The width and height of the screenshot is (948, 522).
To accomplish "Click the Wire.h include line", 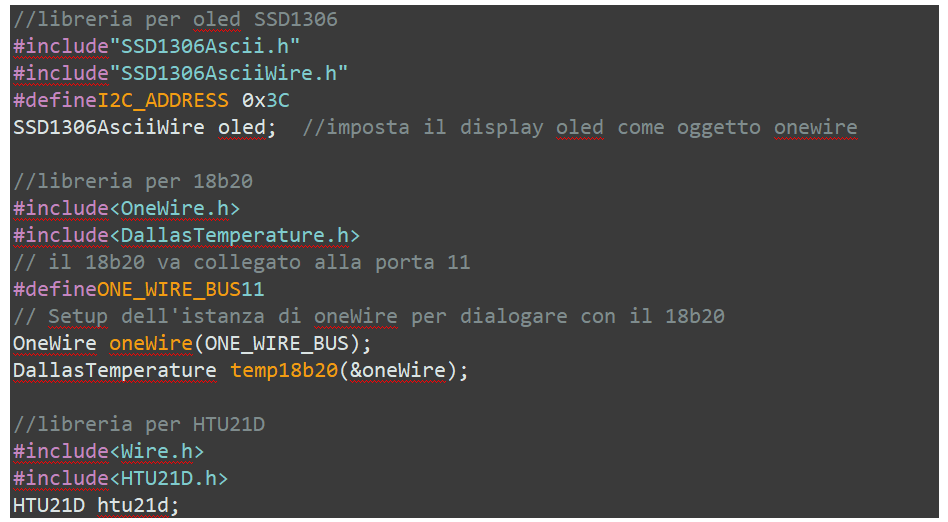I will [109, 451].
